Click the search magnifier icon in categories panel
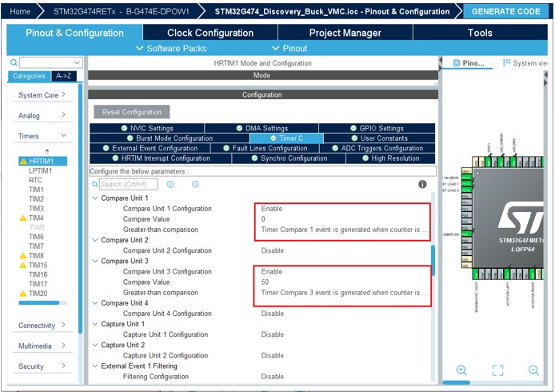The width and height of the screenshot is (555, 392). coord(14,62)
